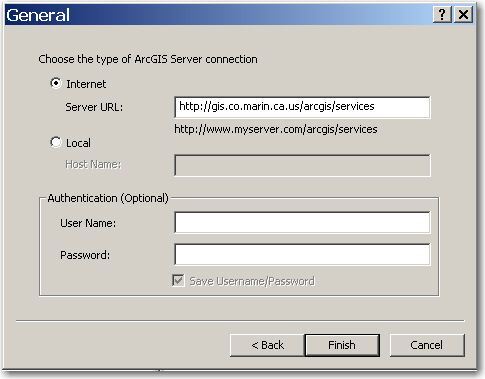Click the Server URL: label
This screenshot has height=379, width=485.
[x=94, y=107]
